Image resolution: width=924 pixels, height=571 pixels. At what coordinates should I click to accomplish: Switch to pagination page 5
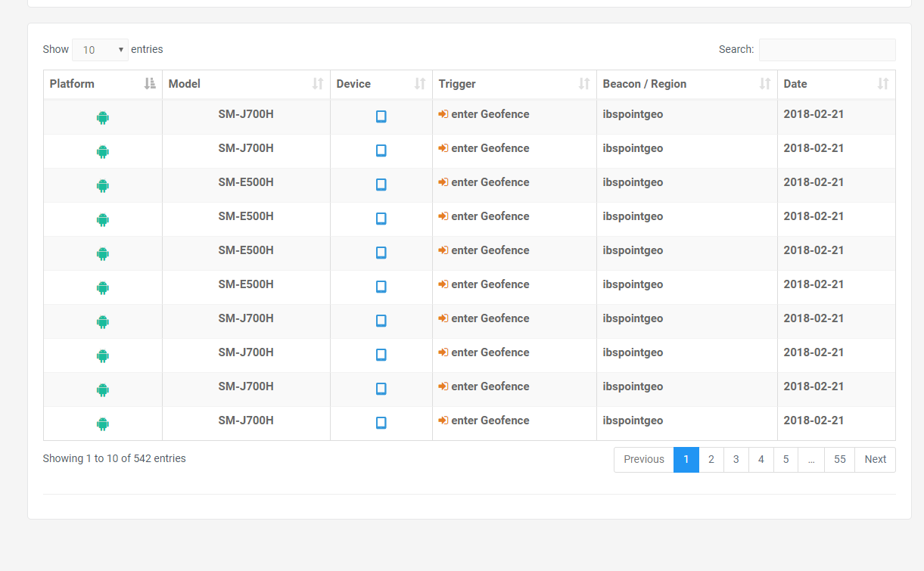(786, 460)
